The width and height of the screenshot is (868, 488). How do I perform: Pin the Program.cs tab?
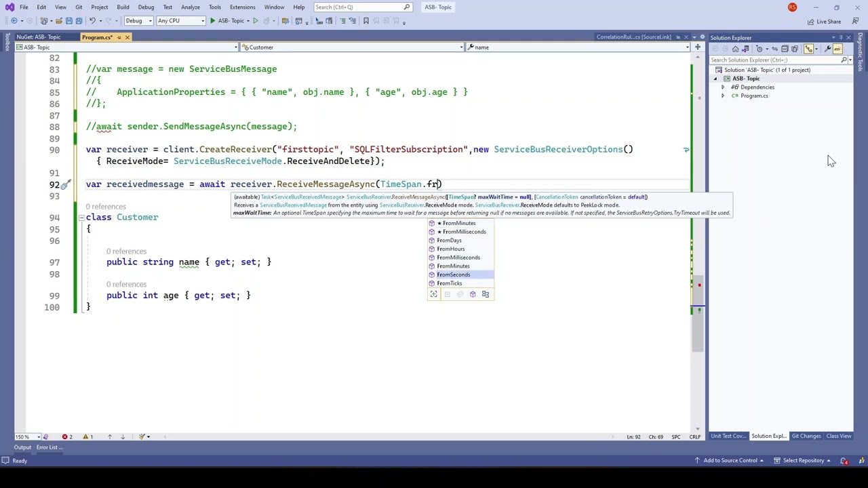click(119, 37)
